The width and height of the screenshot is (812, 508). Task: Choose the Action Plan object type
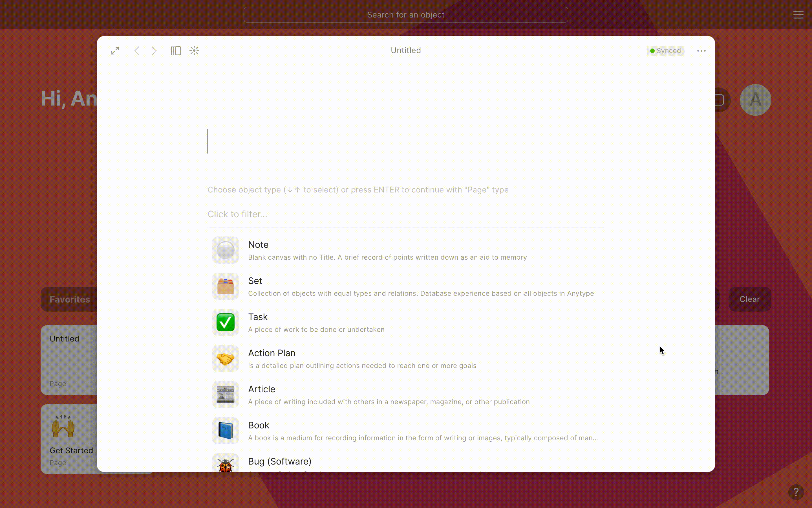406,358
